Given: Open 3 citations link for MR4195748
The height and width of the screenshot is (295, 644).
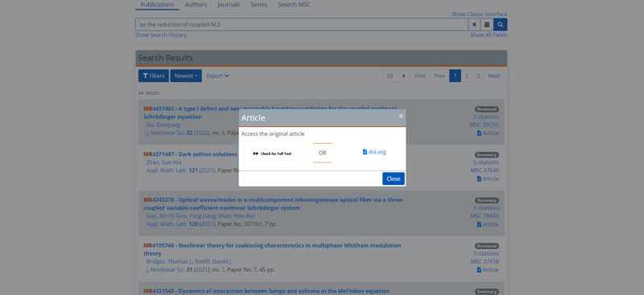Looking at the screenshot, I should click(x=486, y=253).
